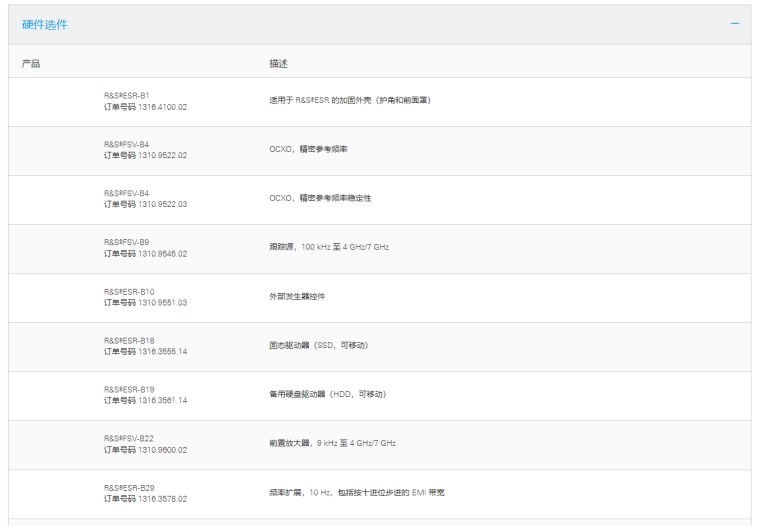This screenshot has width=760, height=526.
Task: Open the R&S®ESR-B18 product link
Action: 130,340
